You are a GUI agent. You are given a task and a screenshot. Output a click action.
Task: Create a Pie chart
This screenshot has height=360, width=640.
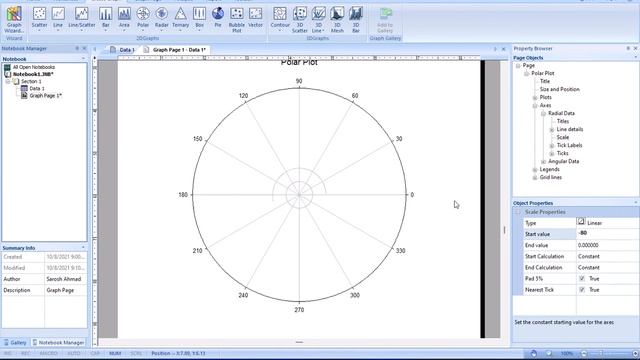pos(218,17)
